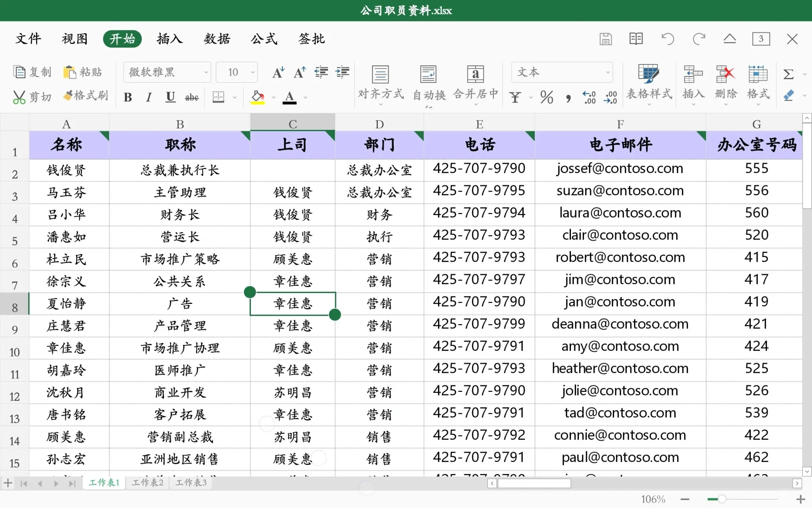
Task: Toggle italic formatting
Action: [148, 97]
